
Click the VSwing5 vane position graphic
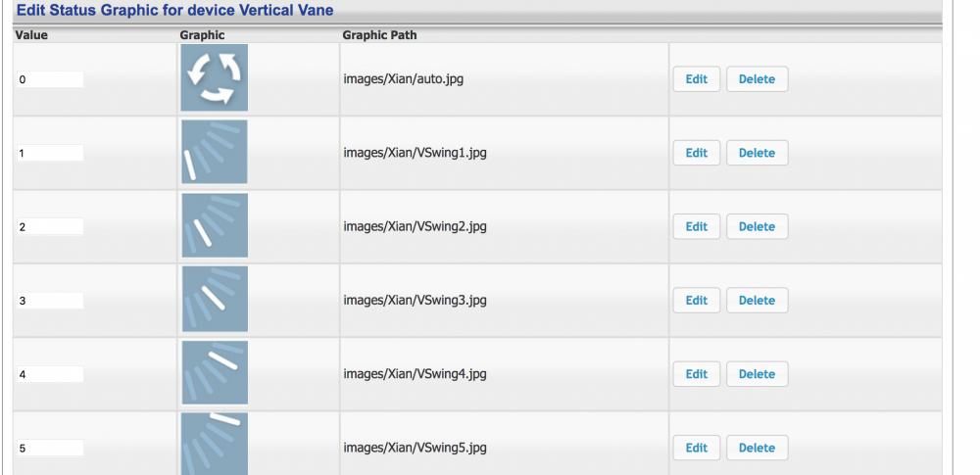(x=214, y=444)
